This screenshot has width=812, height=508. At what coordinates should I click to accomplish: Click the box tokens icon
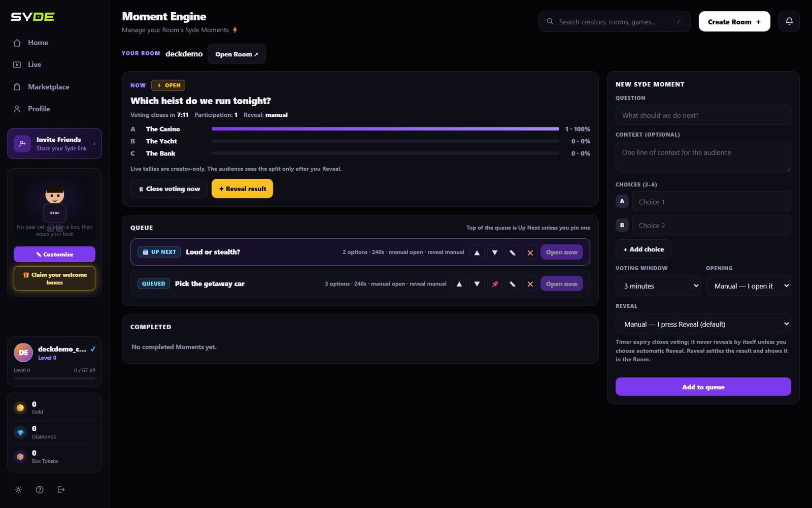[x=20, y=457]
